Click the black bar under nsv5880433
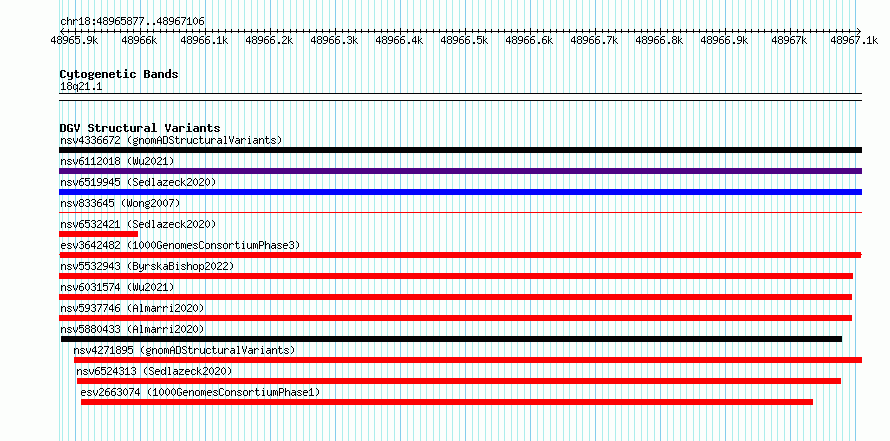Screen dimensions: 890x441 coord(451,339)
